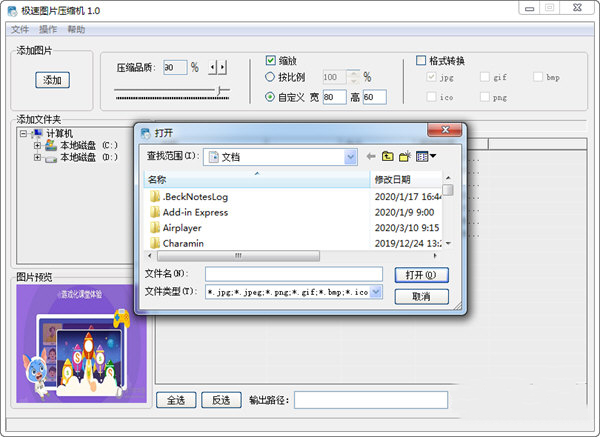
Task: Open the 帮助 menu
Action: tap(76, 30)
